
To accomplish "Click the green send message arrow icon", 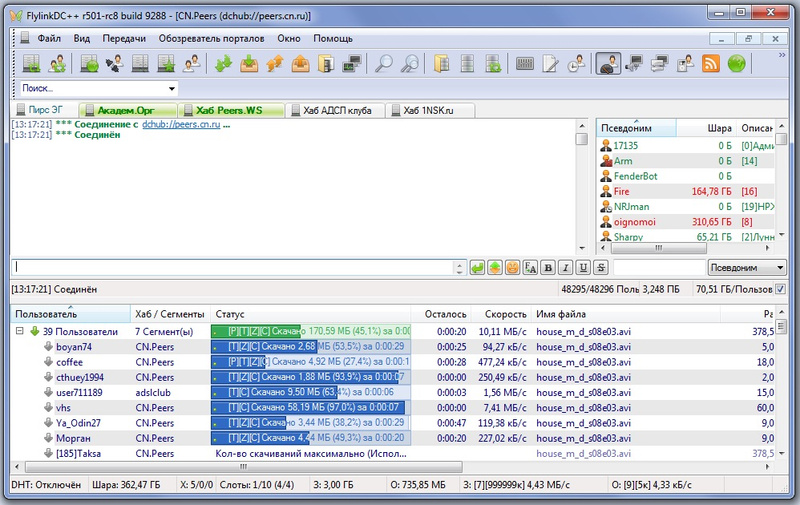I will tap(477, 268).
